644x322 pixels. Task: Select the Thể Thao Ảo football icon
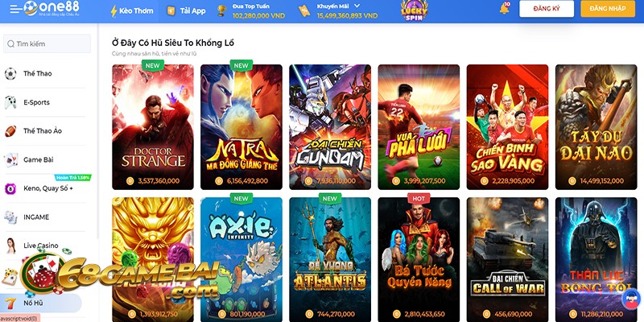pyautogui.click(x=10, y=131)
